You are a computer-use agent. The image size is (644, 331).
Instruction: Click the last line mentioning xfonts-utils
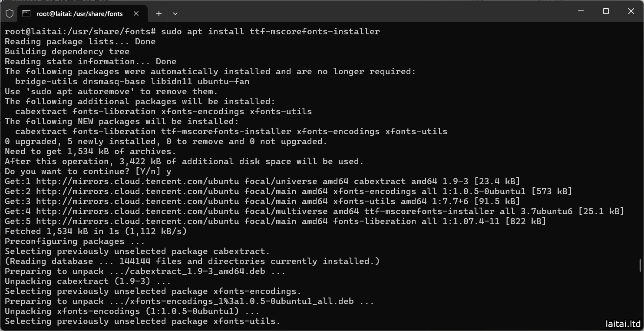click(x=142, y=321)
